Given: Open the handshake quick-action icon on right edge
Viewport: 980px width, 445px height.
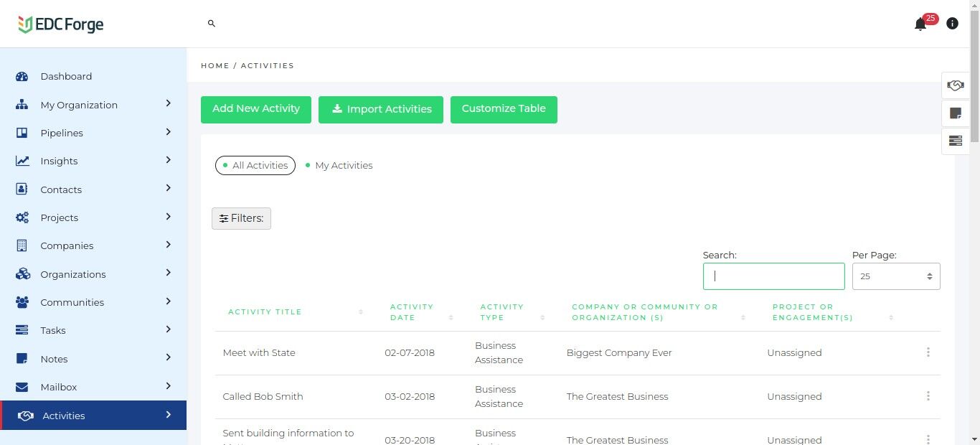Looking at the screenshot, I should click(x=955, y=85).
